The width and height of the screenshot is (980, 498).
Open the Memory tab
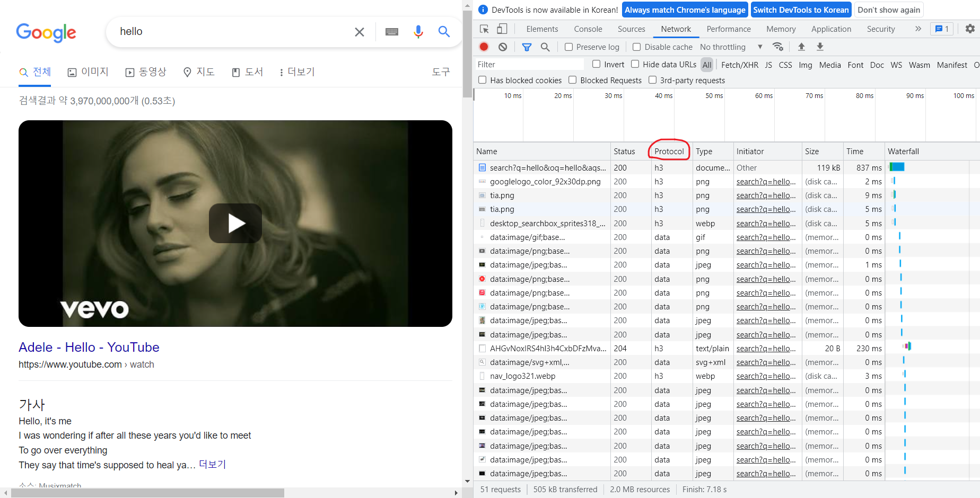click(781, 29)
